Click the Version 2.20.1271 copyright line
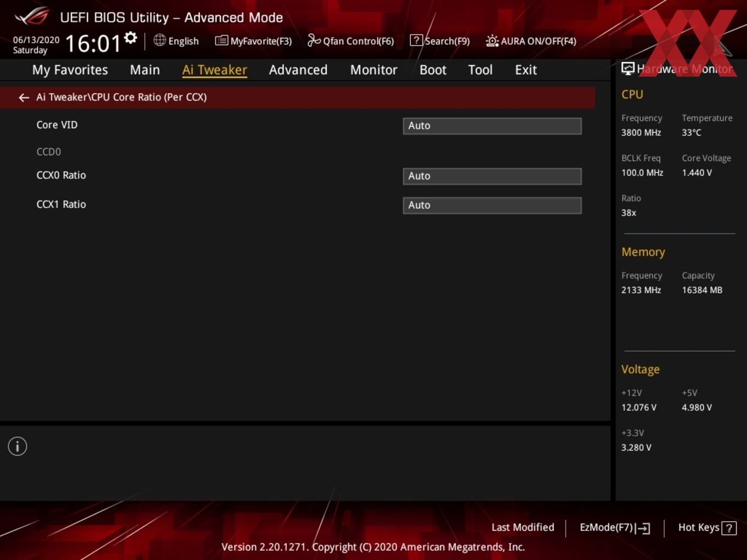Image resolution: width=747 pixels, height=560 pixels. tap(373, 547)
